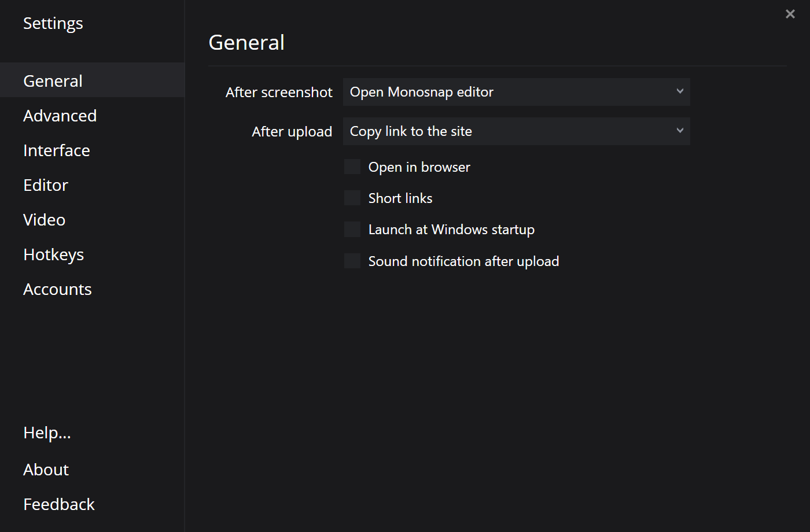Open the About page
This screenshot has width=810, height=532.
pyautogui.click(x=46, y=470)
